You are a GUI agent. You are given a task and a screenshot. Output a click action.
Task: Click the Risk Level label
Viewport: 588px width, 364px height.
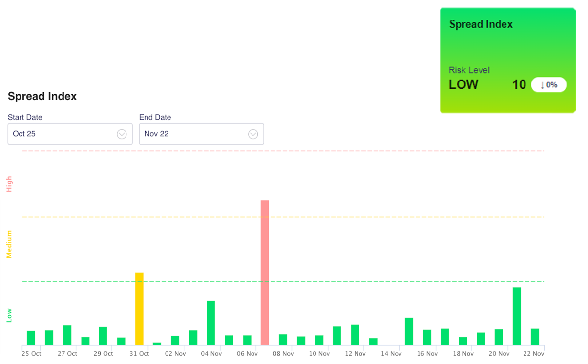pyautogui.click(x=469, y=70)
